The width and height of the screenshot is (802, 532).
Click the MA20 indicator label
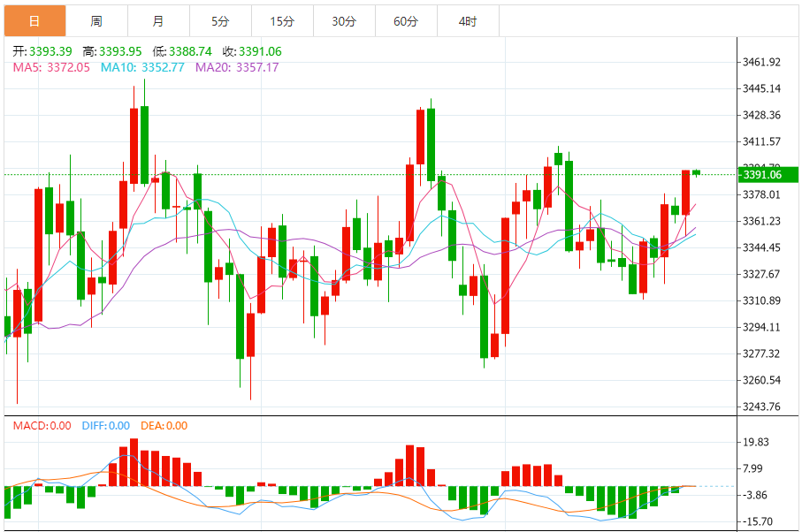237,67
